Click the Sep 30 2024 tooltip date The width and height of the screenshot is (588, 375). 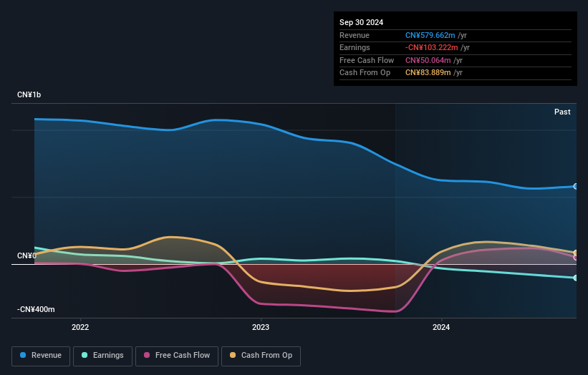[361, 22]
